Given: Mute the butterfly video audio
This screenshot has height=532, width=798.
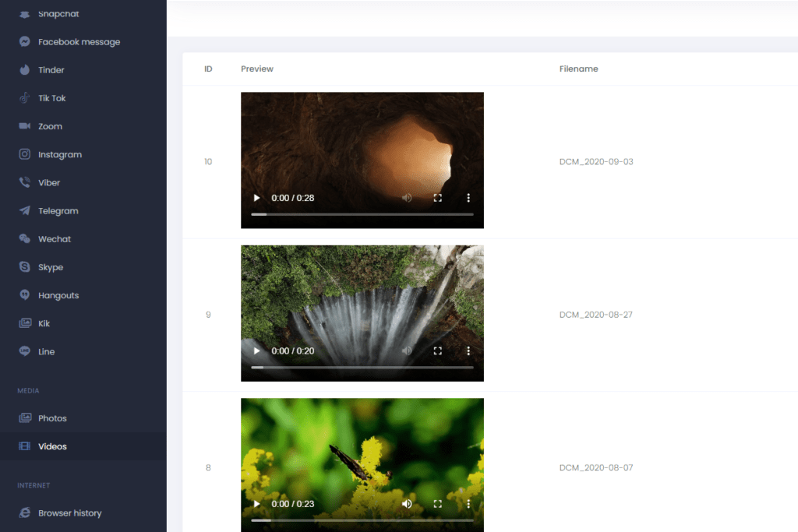Looking at the screenshot, I should click(x=407, y=504).
